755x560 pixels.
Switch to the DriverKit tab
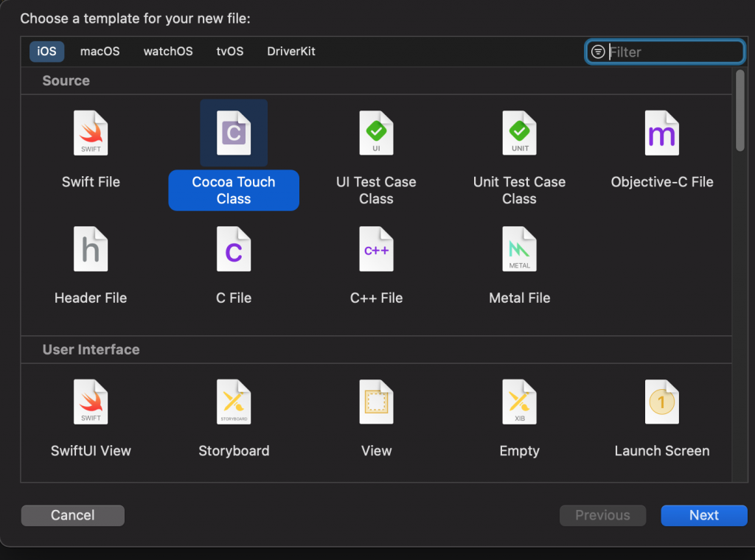pos(291,52)
